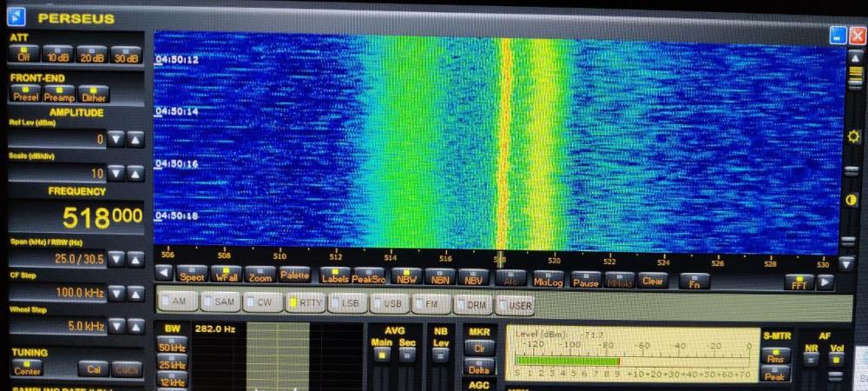Click the brightness slider handle at top right
Viewport: 868px width, 391px height.
854,74
